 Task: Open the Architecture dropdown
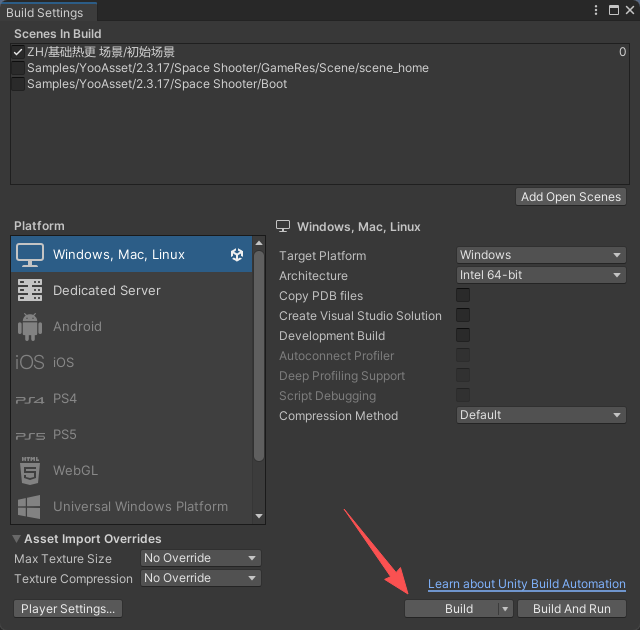click(541, 275)
